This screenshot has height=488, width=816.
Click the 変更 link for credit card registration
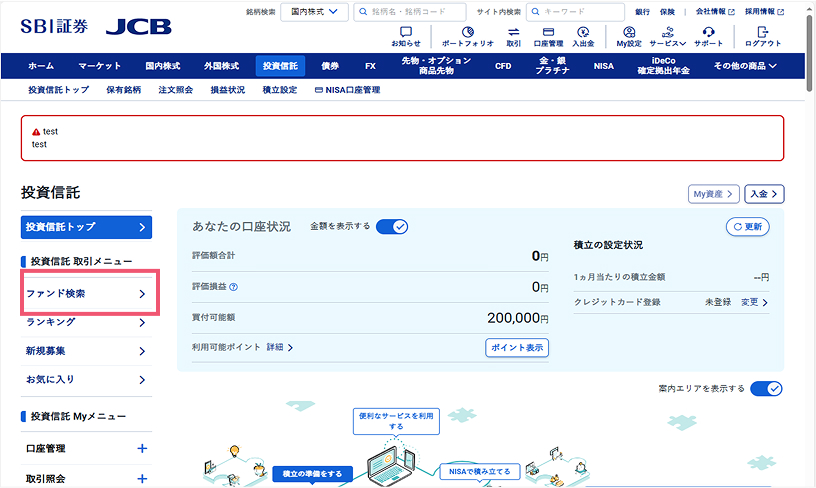[755, 302]
